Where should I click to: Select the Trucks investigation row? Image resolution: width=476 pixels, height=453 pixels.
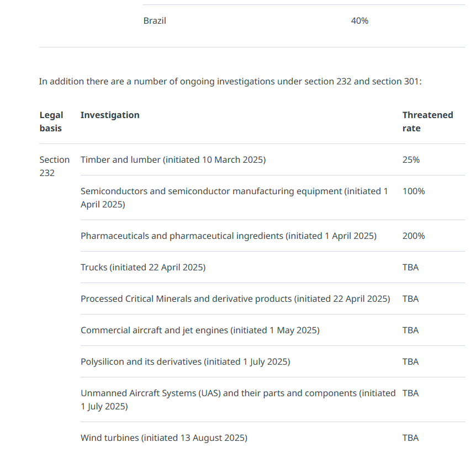pos(143,268)
